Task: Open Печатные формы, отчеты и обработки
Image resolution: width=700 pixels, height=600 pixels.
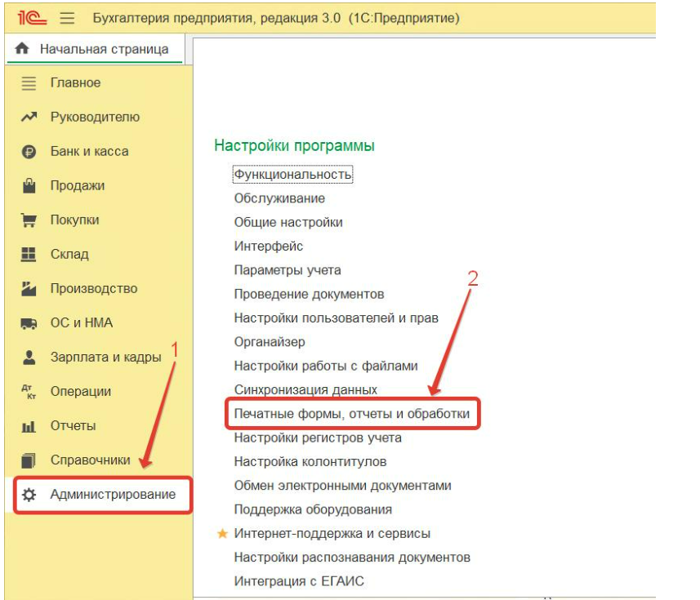Action: [x=352, y=414]
